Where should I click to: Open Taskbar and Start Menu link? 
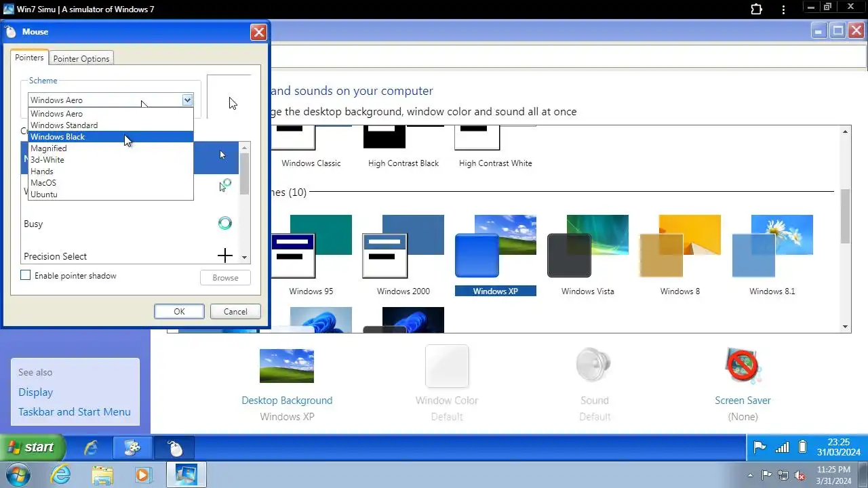tap(75, 412)
